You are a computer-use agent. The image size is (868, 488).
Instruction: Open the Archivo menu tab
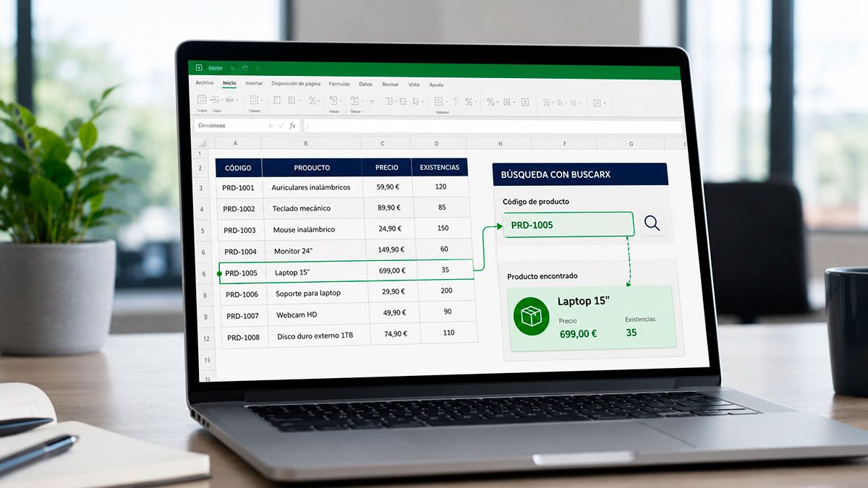(x=205, y=83)
